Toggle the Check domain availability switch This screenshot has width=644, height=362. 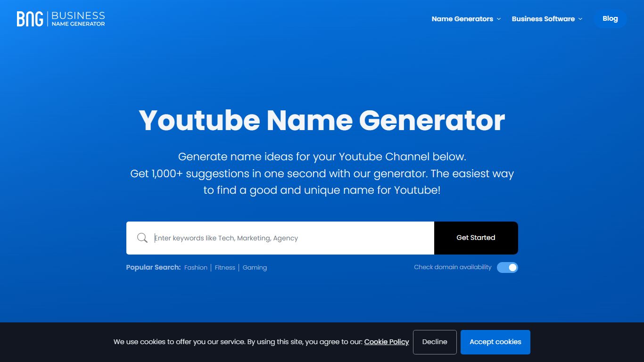coord(507,267)
